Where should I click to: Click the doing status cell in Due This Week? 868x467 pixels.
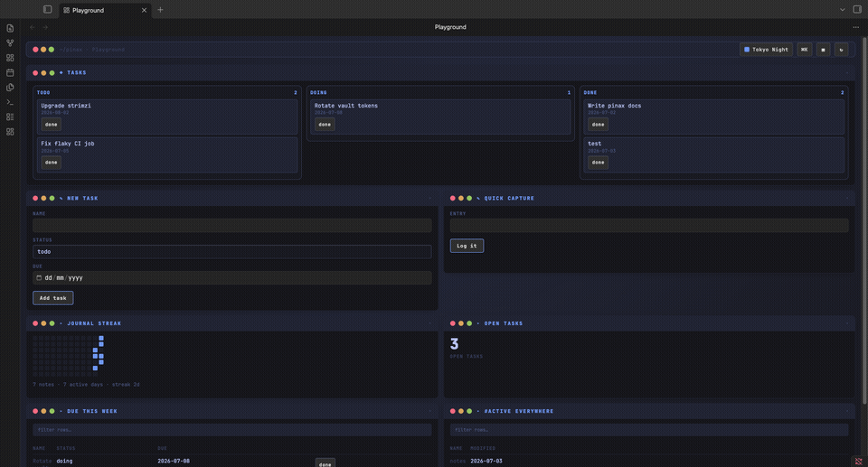point(64,462)
